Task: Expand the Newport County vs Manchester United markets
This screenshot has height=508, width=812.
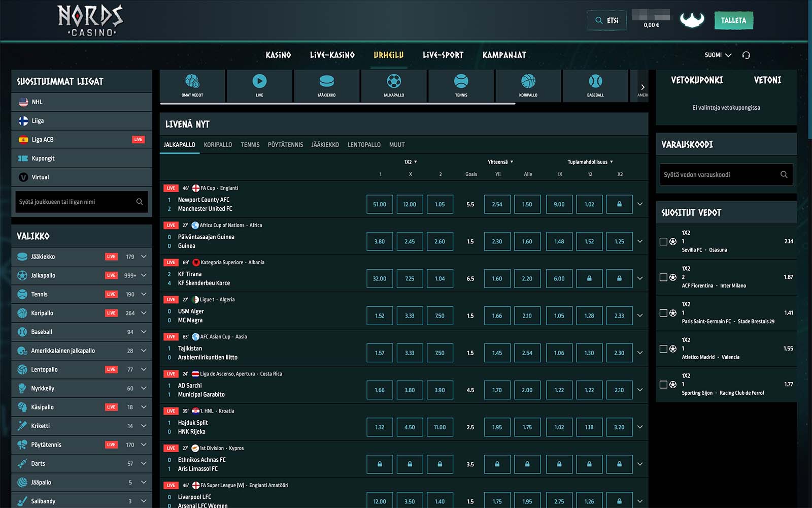Action: click(640, 204)
